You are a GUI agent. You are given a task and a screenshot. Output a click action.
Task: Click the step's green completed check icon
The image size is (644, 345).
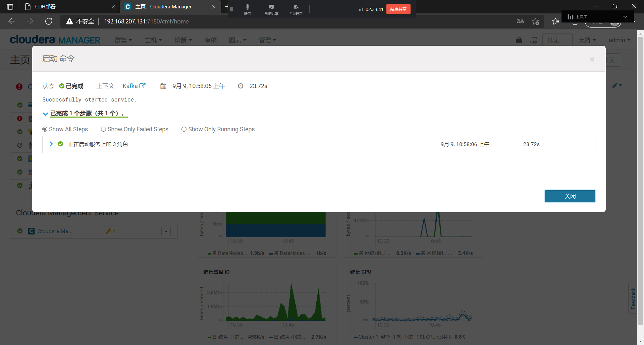pyautogui.click(x=60, y=144)
